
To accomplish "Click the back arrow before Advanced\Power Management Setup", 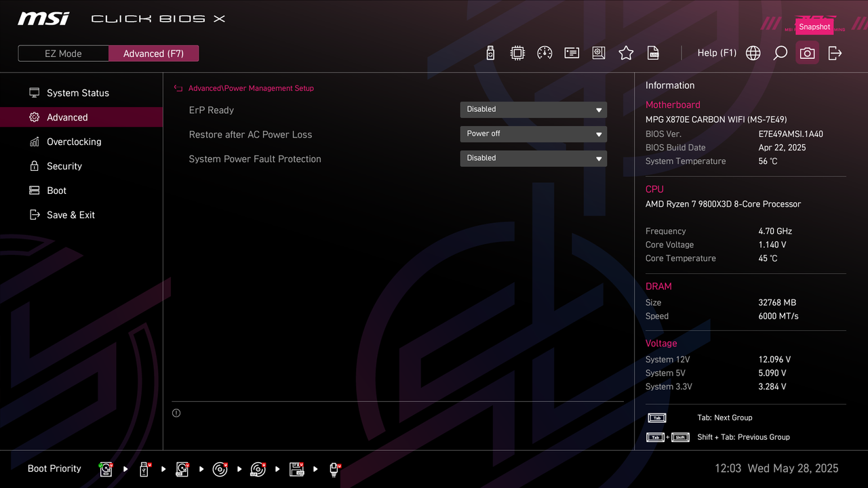I will click(x=178, y=88).
